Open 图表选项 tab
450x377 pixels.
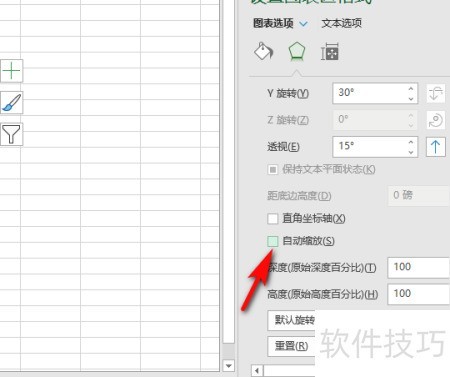[x=273, y=23]
